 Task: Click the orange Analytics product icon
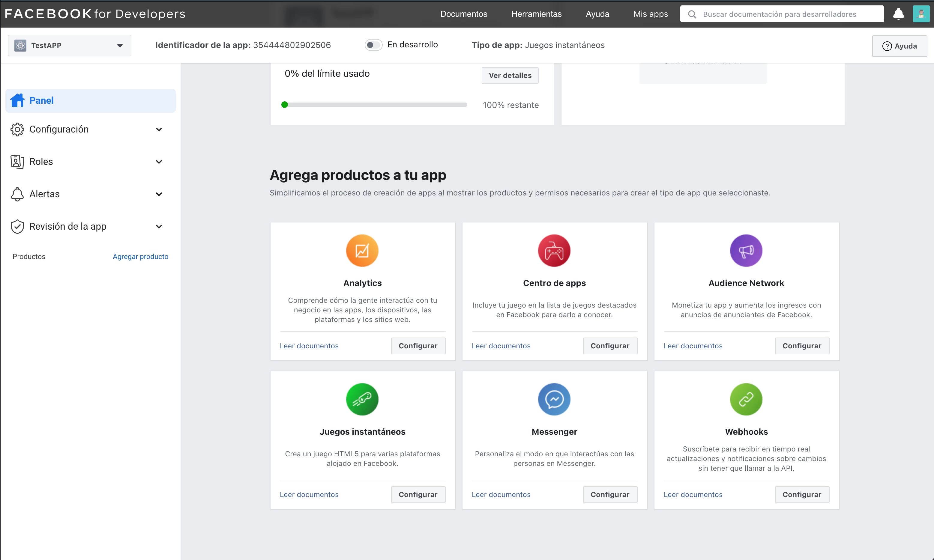pos(362,251)
